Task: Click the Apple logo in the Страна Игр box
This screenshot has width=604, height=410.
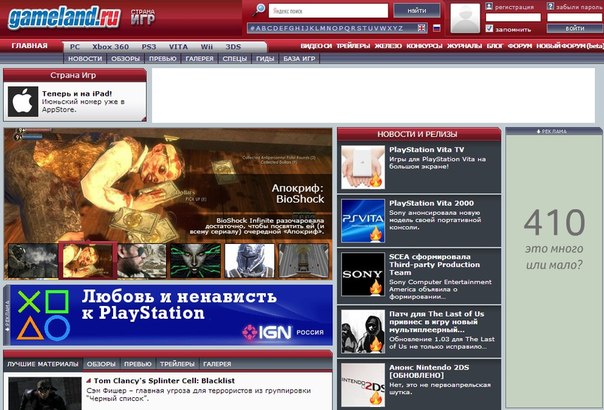Action: [23, 102]
